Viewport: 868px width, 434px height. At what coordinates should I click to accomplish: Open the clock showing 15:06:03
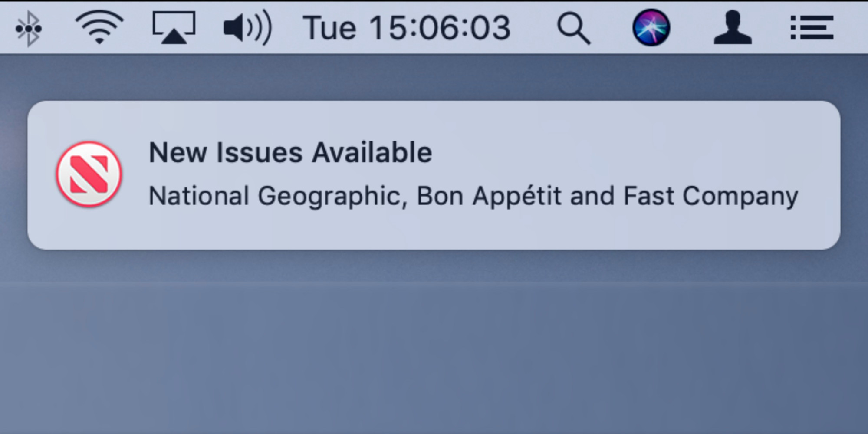coord(440,28)
